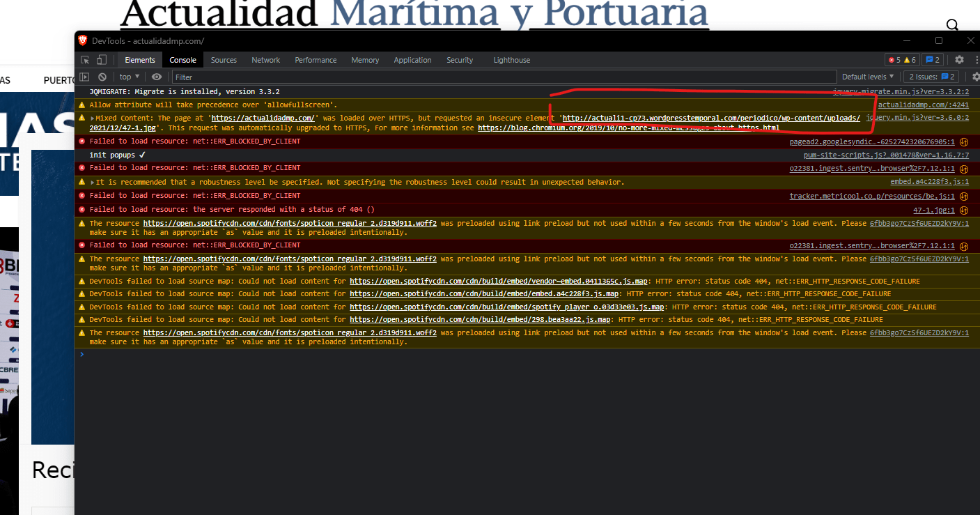Click the console prompt input line
980x515 pixels.
527,355
